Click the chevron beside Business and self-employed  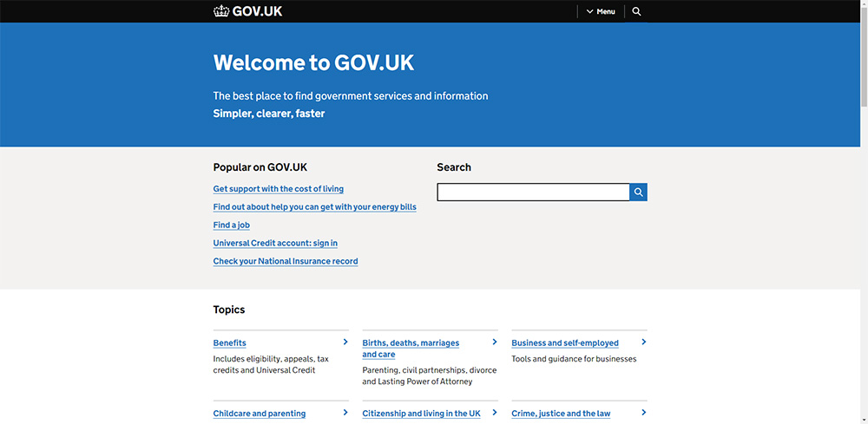click(x=644, y=342)
